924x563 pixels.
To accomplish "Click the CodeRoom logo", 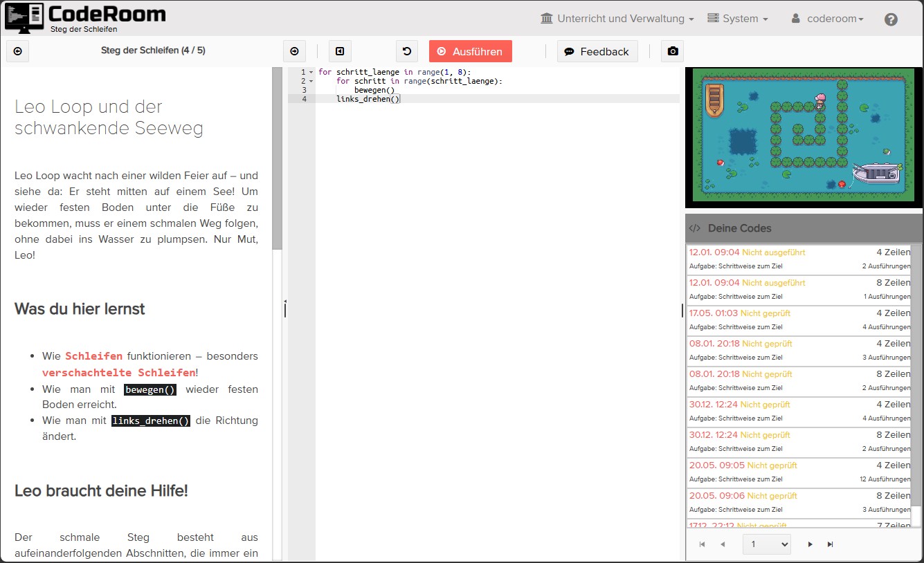I will coord(86,17).
